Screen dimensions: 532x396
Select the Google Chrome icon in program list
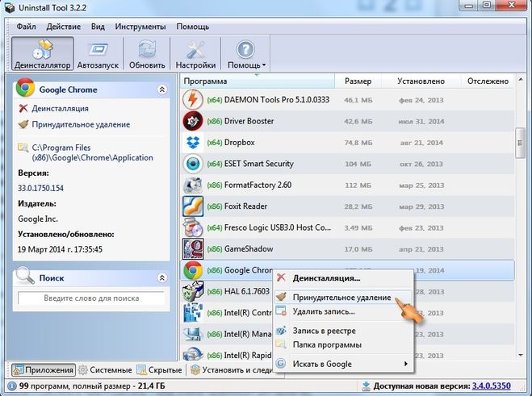pyautogui.click(x=193, y=270)
